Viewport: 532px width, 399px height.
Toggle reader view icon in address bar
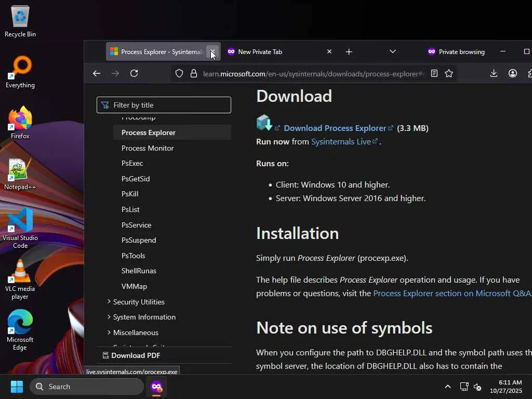point(434,73)
